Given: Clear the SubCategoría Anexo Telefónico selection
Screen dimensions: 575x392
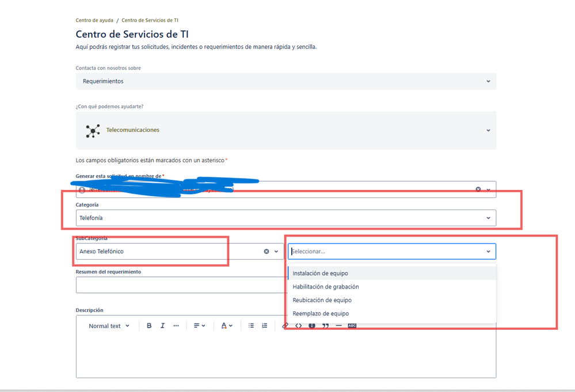Looking at the screenshot, I should (x=266, y=252).
